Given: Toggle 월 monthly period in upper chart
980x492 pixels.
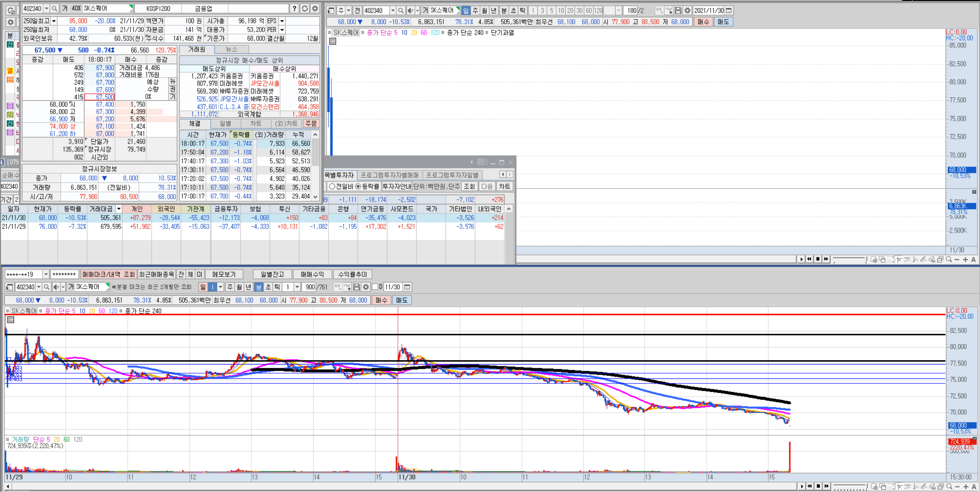Looking at the screenshot, I should (x=484, y=11).
